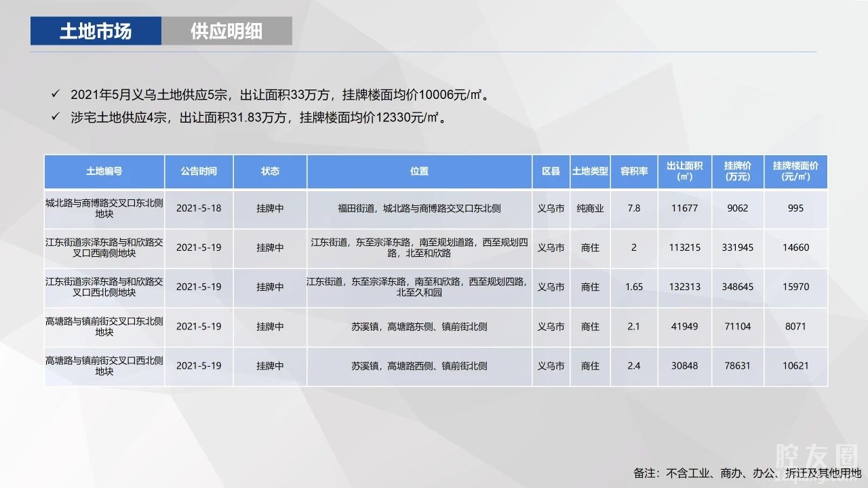868x488 pixels.
Task: Click the plot ratio cell 1.65
Action: click(x=633, y=287)
